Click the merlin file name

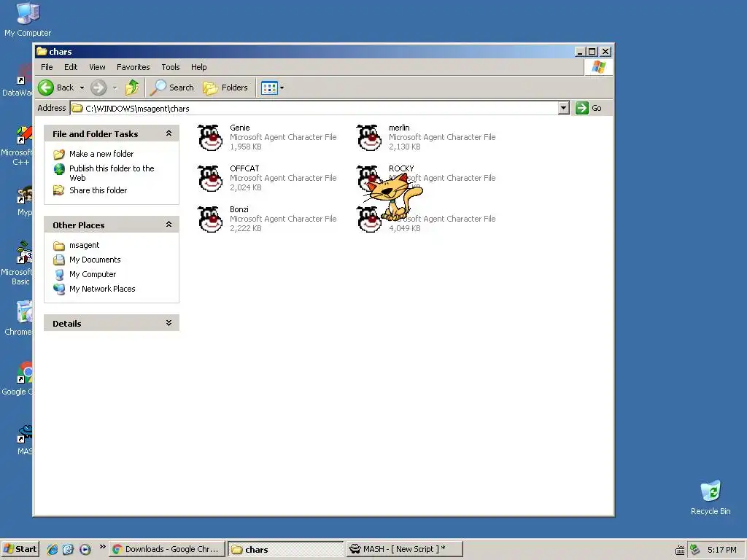click(x=399, y=128)
